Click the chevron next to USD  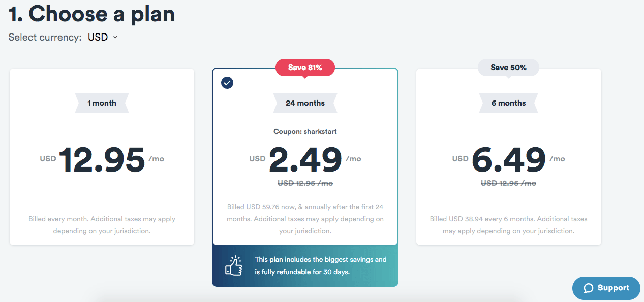tap(115, 37)
